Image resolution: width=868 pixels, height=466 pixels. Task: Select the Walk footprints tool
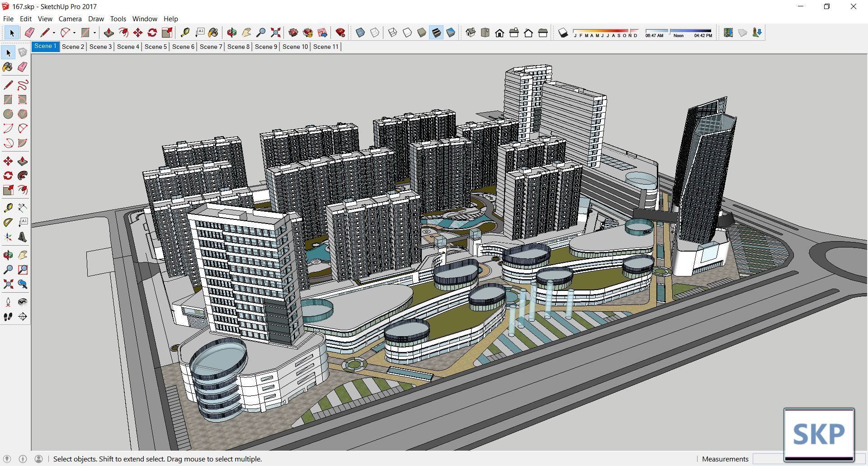(x=8, y=317)
